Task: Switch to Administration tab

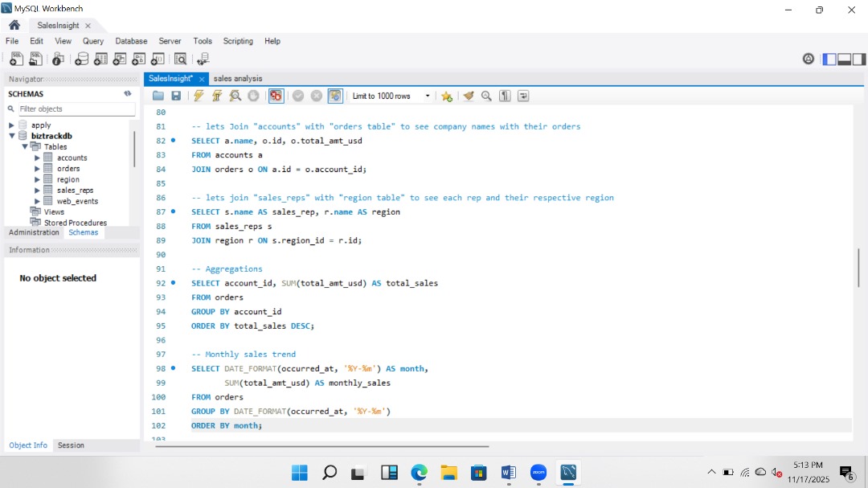Action: coord(34,232)
